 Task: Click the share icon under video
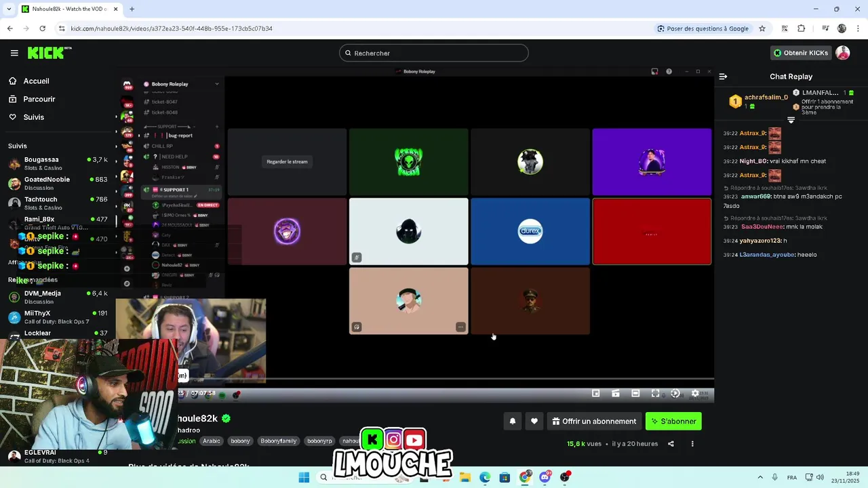click(671, 444)
